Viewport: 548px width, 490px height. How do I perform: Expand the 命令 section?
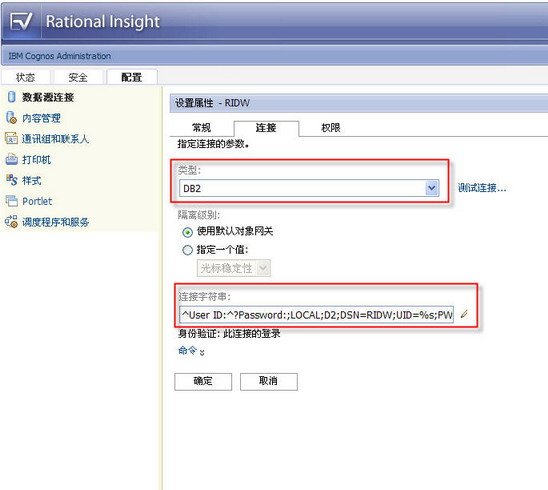click(x=191, y=351)
